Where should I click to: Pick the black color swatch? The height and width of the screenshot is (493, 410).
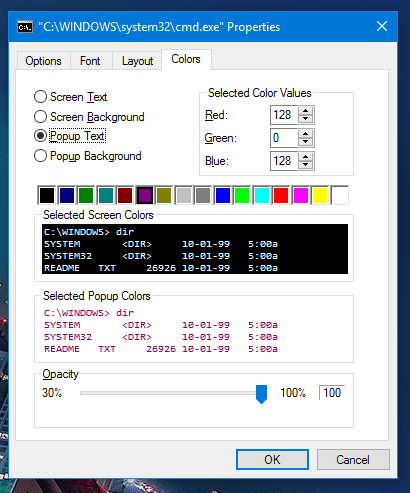coord(47,195)
